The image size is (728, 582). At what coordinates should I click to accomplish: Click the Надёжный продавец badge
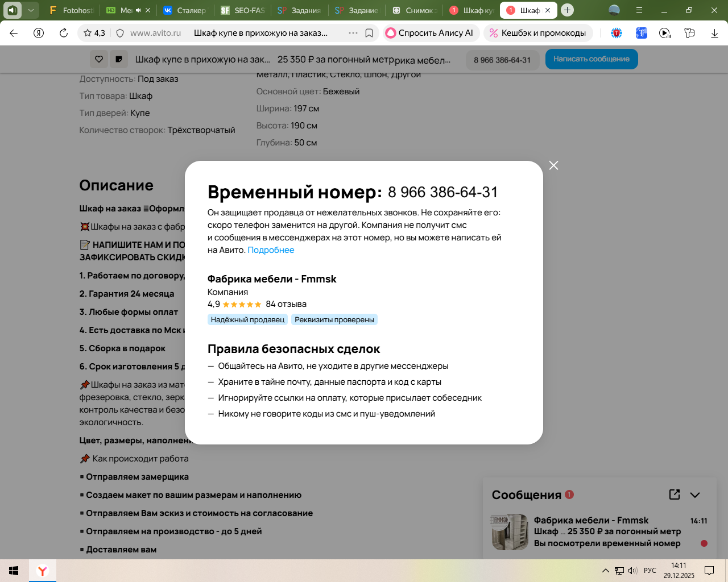pyautogui.click(x=247, y=319)
